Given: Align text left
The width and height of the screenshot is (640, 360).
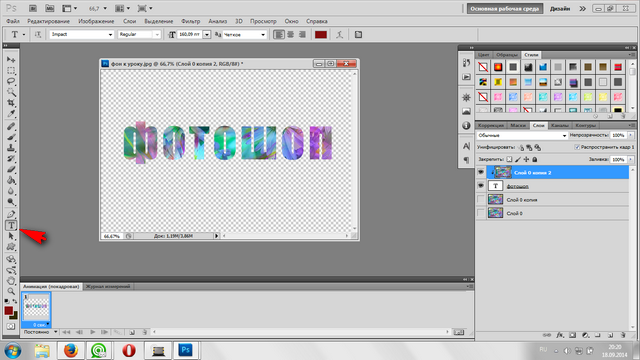Looking at the screenshot, I should (x=278, y=35).
